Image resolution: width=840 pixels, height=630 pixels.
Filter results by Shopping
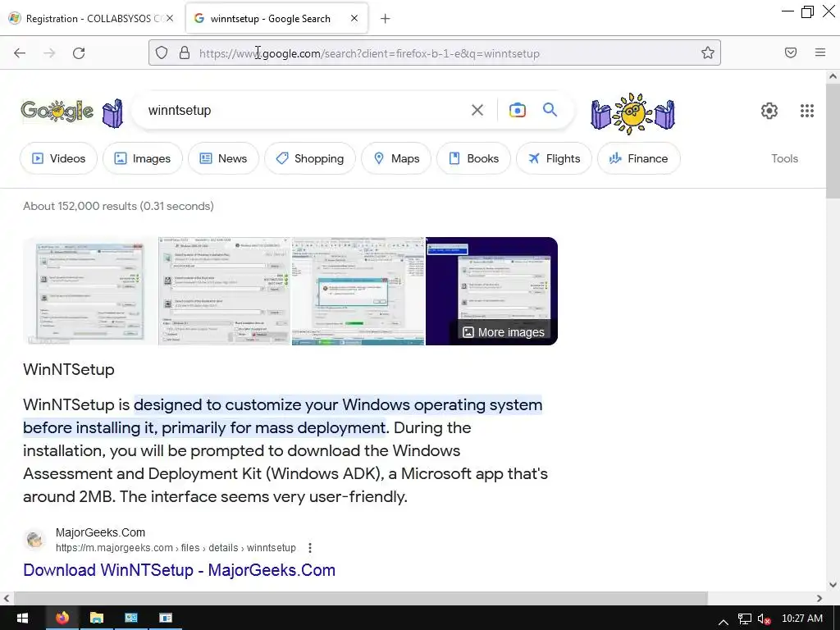(x=309, y=158)
